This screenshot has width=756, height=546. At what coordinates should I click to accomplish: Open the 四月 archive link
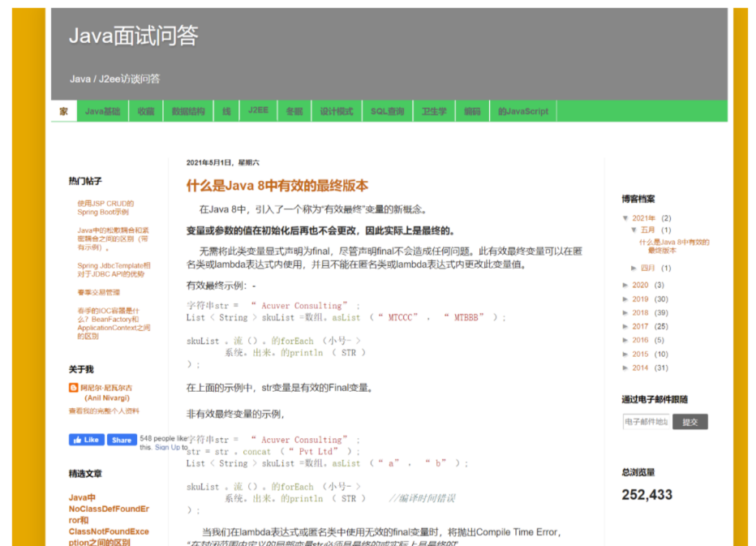647,268
